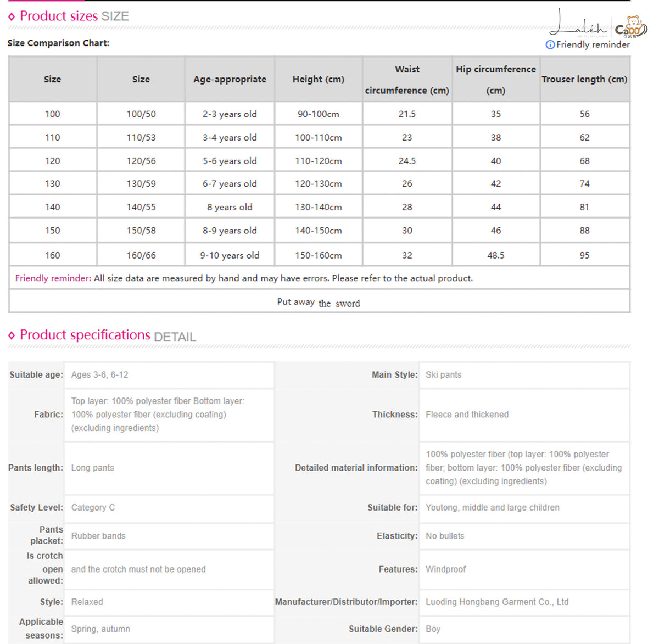Click trouser length value '81'
Image resolution: width=659 pixels, height=644 pixels.
coord(584,207)
